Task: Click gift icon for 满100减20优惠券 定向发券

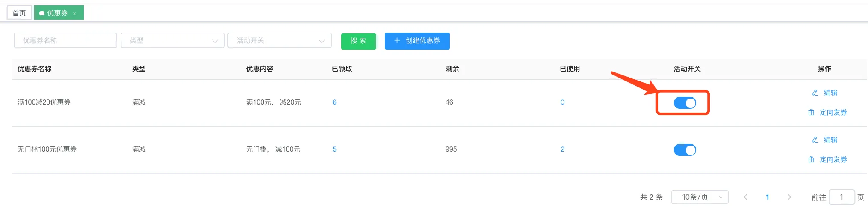Action: coord(811,113)
